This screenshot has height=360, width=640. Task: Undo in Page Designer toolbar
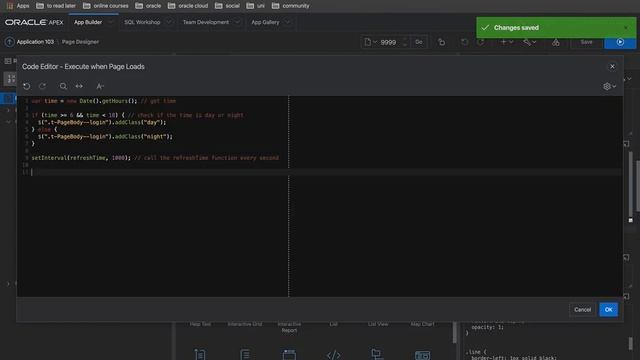[x=464, y=42]
